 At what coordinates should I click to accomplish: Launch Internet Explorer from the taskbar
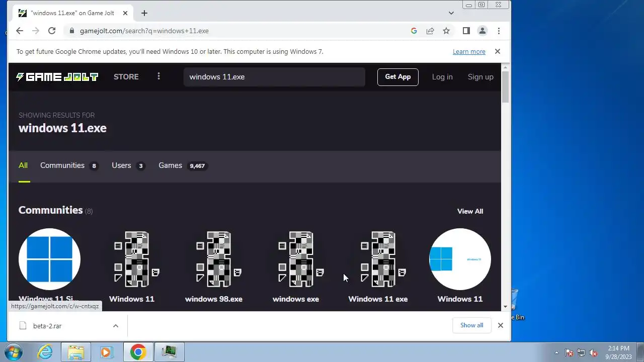pos(45,352)
